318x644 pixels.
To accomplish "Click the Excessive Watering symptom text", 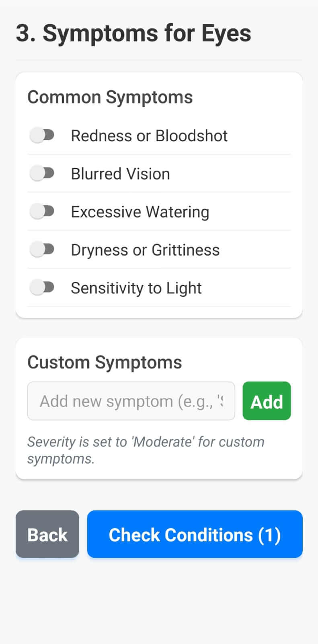I will pyautogui.click(x=140, y=211).
